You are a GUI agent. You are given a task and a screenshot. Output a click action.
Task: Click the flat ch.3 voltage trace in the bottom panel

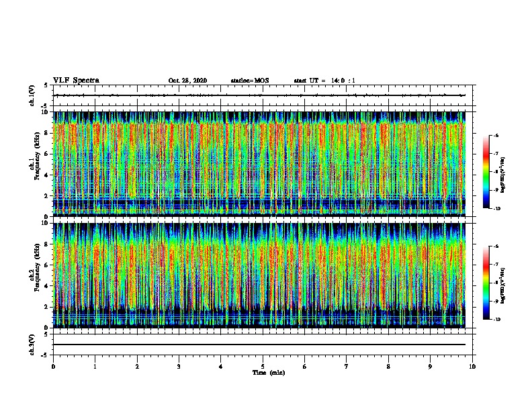click(259, 345)
